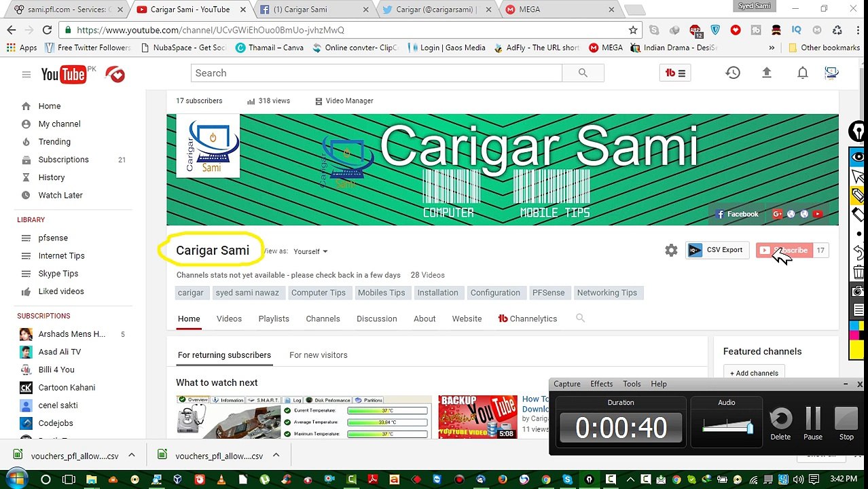868x489 pixels.
Task: Open the Facebook link on channel banner
Action: [738, 214]
